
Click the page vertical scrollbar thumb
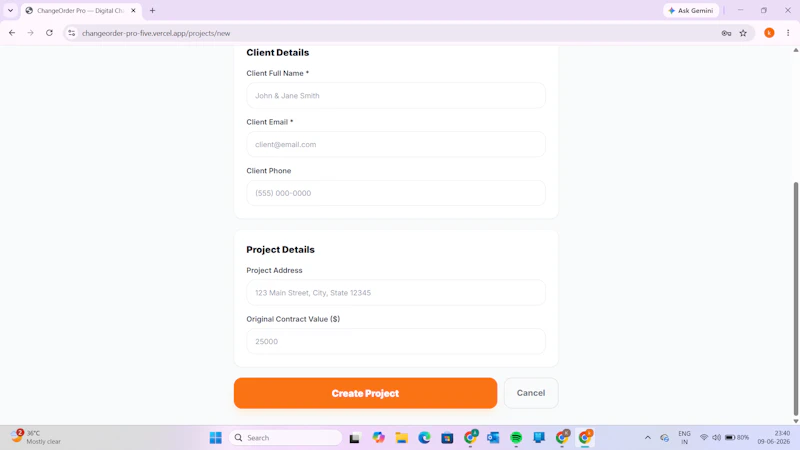[795, 298]
